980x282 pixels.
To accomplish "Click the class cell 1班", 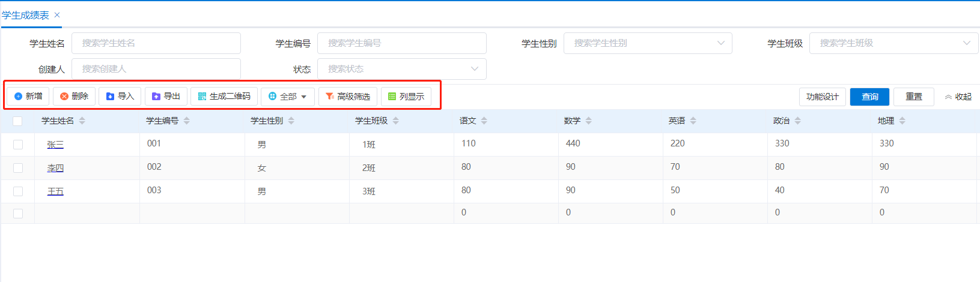I will click(x=369, y=145).
